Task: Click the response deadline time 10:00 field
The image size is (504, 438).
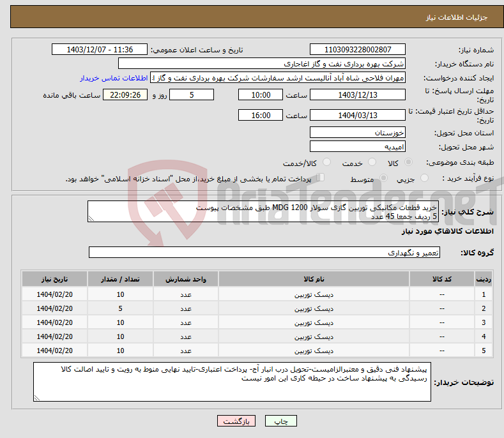Action: click(x=261, y=94)
